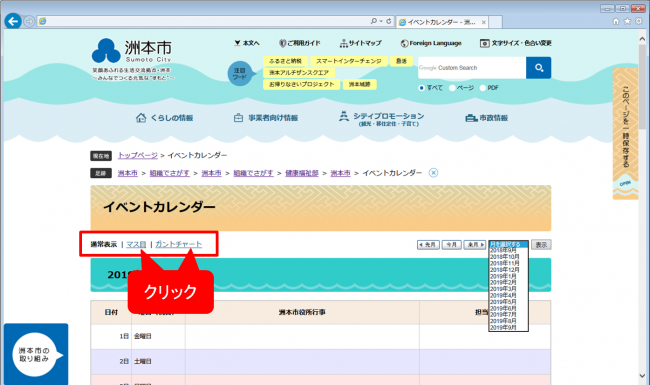Click the Google Custom Search input field
This screenshot has width=650, height=385.
click(472, 68)
